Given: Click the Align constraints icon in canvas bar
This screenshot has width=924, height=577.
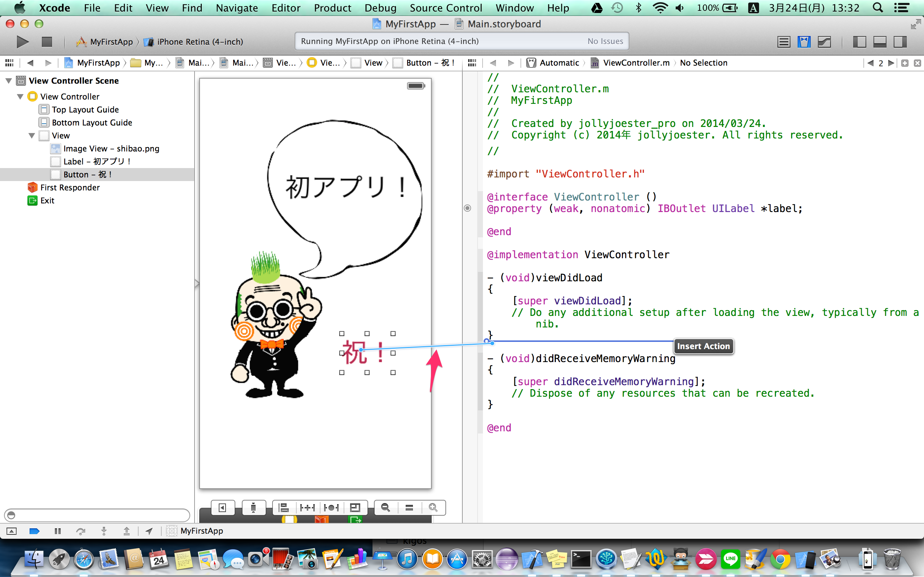Looking at the screenshot, I should click(284, 507).
